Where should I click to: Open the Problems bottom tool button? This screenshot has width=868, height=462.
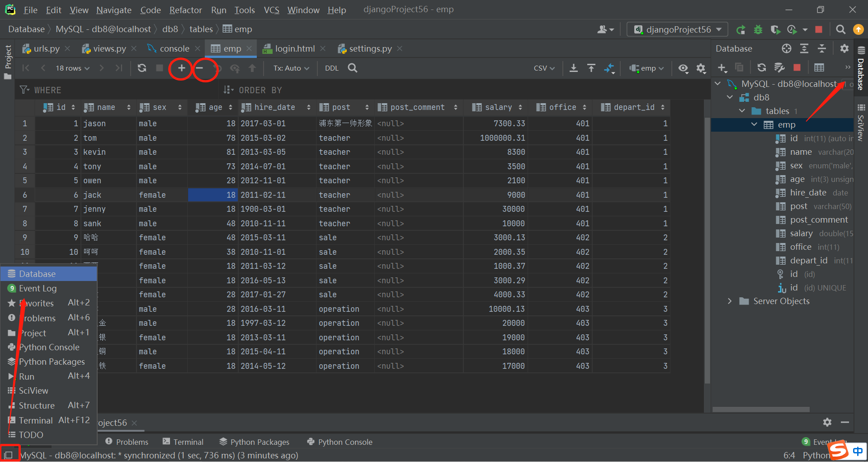[x=127, y=442]
